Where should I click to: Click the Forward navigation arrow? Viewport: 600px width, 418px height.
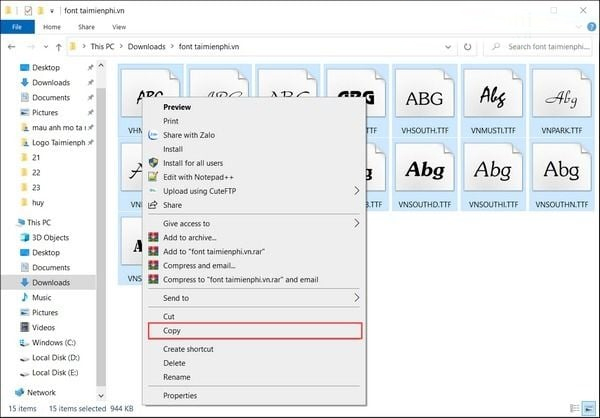tap(31, 47)
